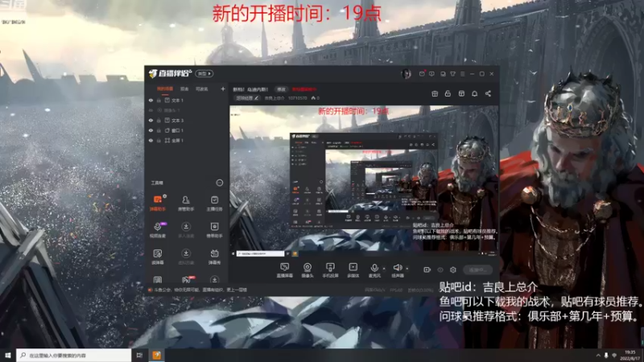Add the 多媒体 multimedia source
644x362 pixels.
(x=353, y=270)
